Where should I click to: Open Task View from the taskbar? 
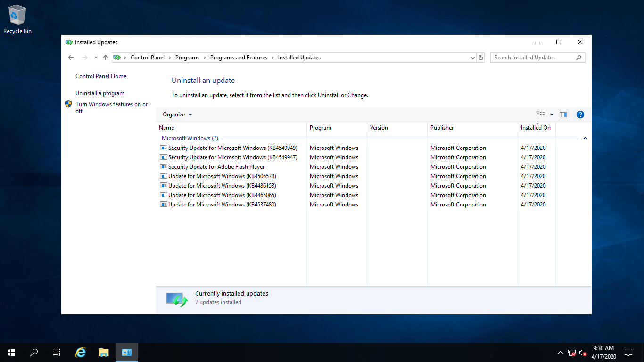57,353
